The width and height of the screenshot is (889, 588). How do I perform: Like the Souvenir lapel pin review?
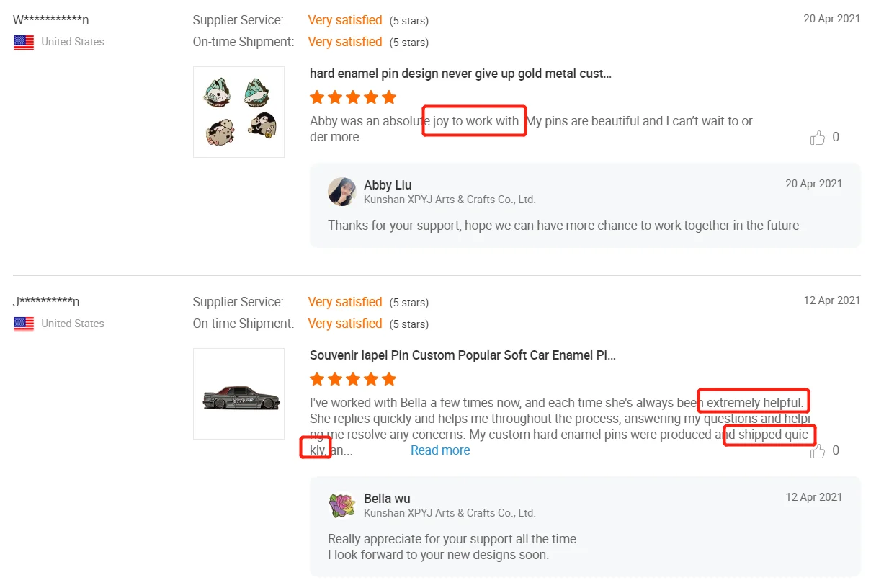click(x=817, y=451)
